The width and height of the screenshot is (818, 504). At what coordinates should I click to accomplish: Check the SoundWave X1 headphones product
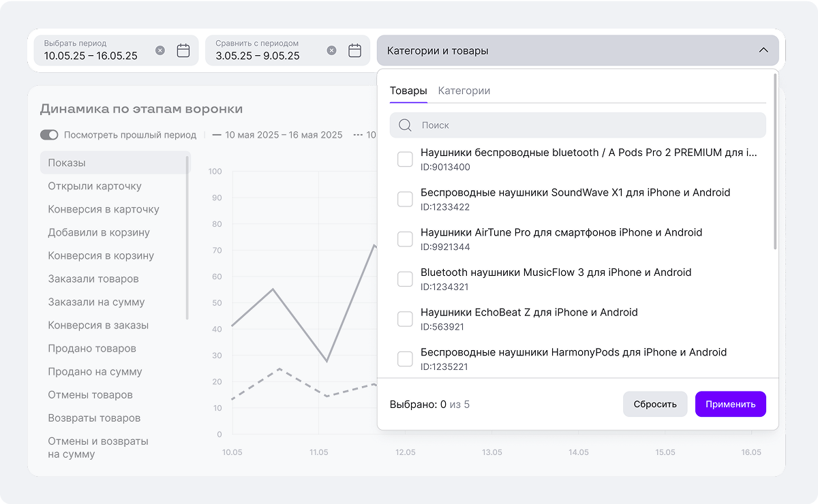click(405, 199)
